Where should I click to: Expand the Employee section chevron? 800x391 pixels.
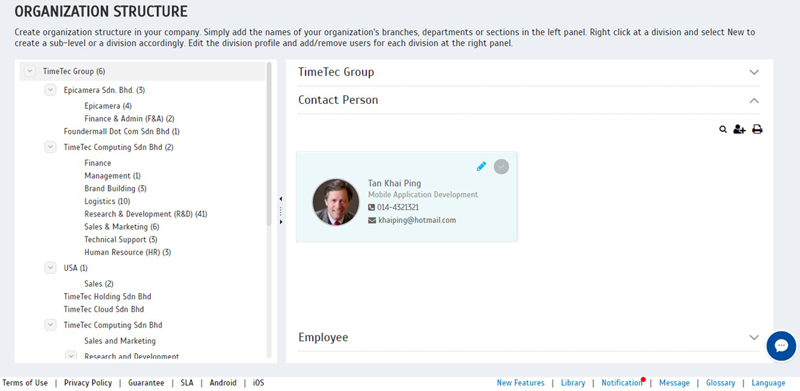(x=754, y=337)
